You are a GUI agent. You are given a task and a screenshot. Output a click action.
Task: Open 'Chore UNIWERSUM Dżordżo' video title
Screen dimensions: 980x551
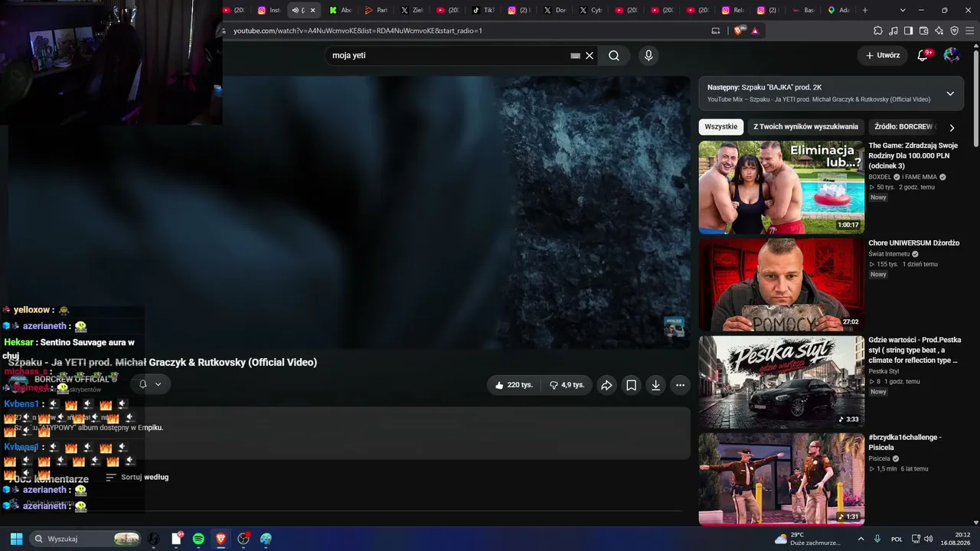(913, 243)
